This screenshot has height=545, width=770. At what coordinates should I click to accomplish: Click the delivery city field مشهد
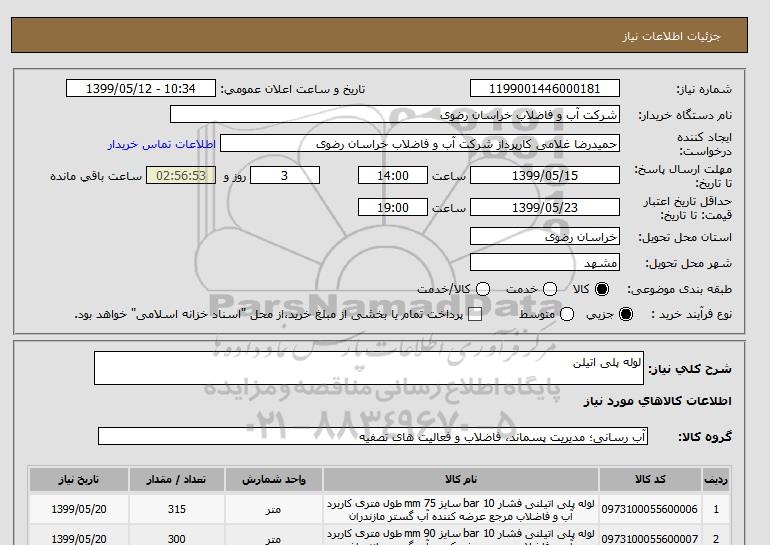[x=545, y=263]
